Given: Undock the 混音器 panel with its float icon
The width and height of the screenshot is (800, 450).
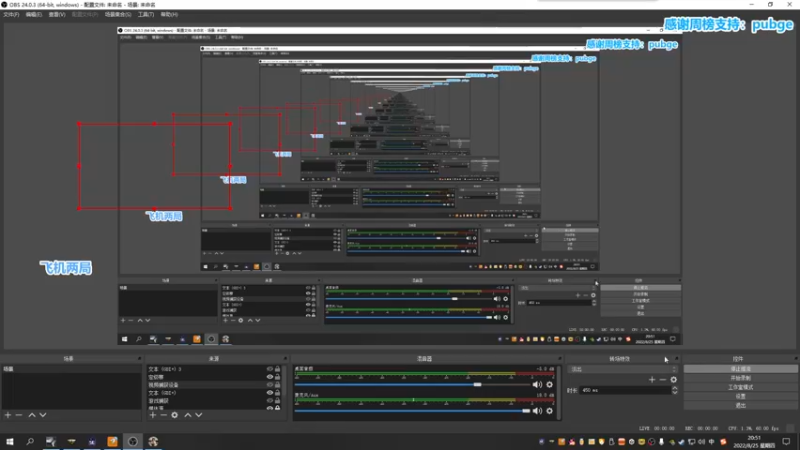Looking at the screenshot, I should (x=560, y=359).
